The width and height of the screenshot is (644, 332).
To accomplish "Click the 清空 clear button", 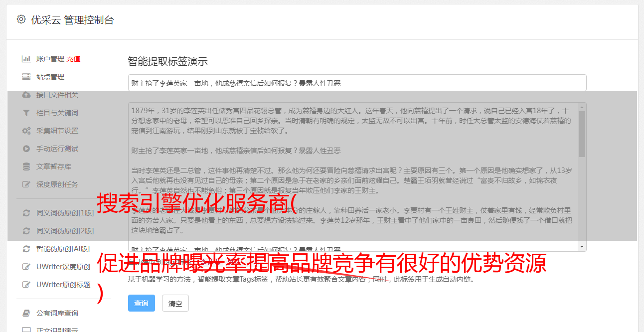I will (x=175, y=303).
